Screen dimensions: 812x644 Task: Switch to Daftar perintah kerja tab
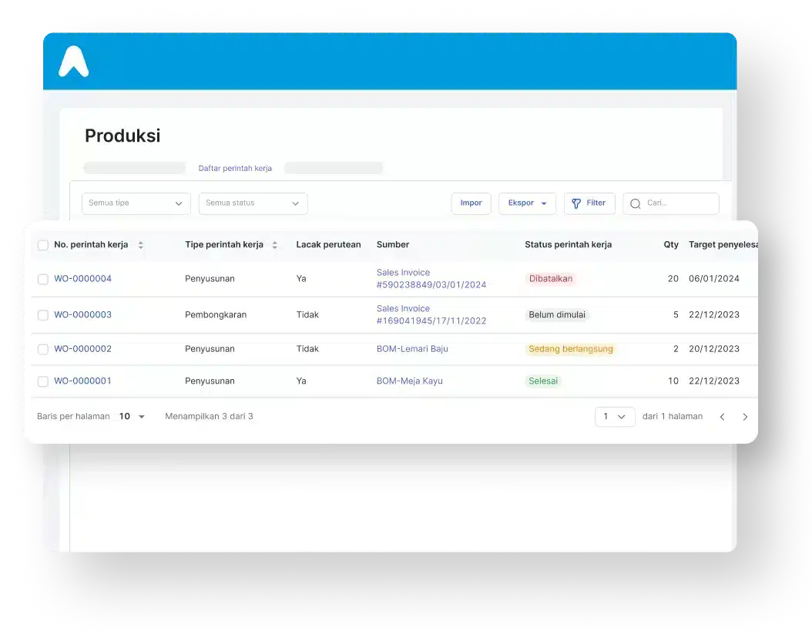pyautogui.click(x=235, y=168)
